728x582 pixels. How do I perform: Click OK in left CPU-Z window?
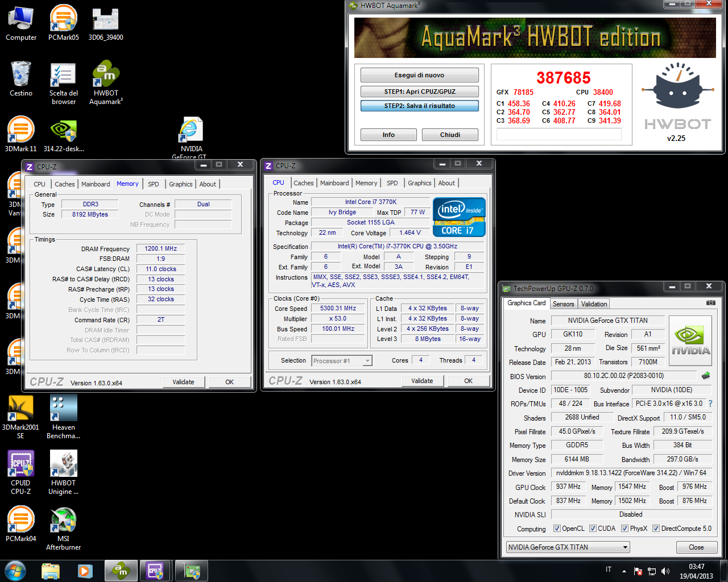click(x=229, y=382)
